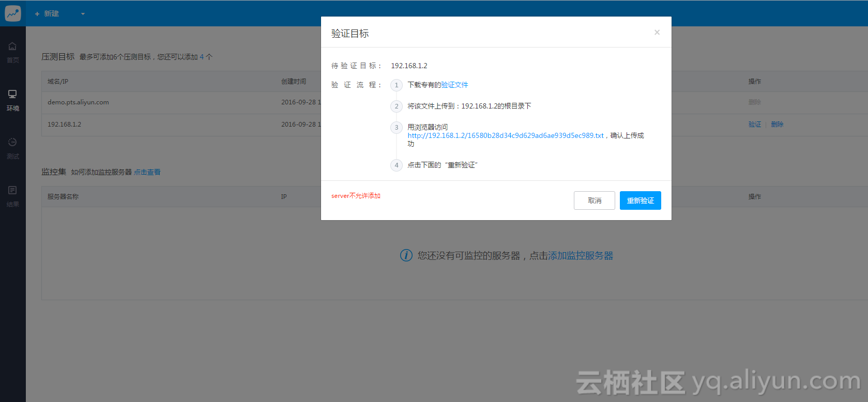
Task: Click 操作 header in 监控集 table
Action: click(x=755, y=197)
